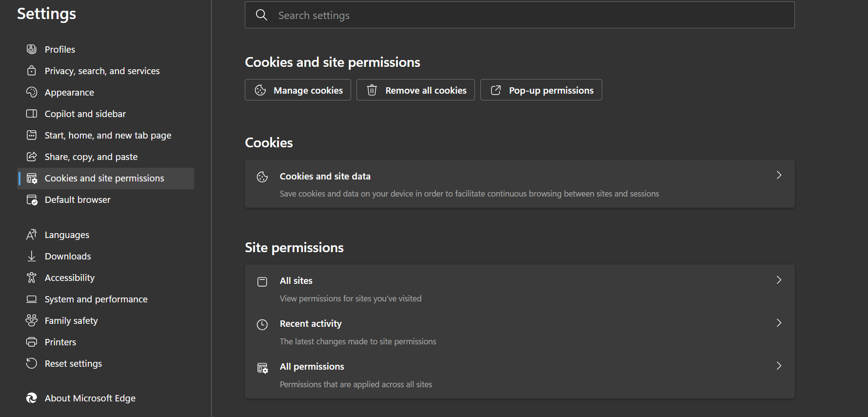Open Pop-up permissions button
Screen dimensions: 868x417
pos(541,90)
